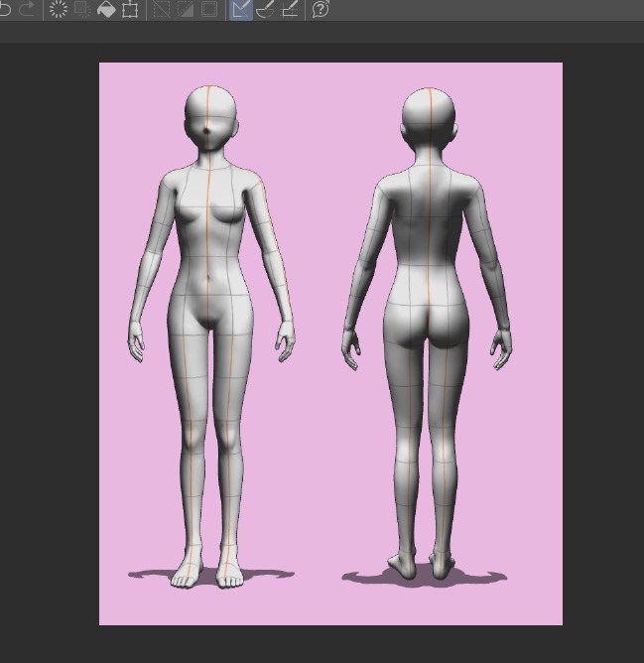This screenshot has width=644, height=663.
Task: Click the Clear (delete) dotted-circle icon
Action: coord(59,9)
